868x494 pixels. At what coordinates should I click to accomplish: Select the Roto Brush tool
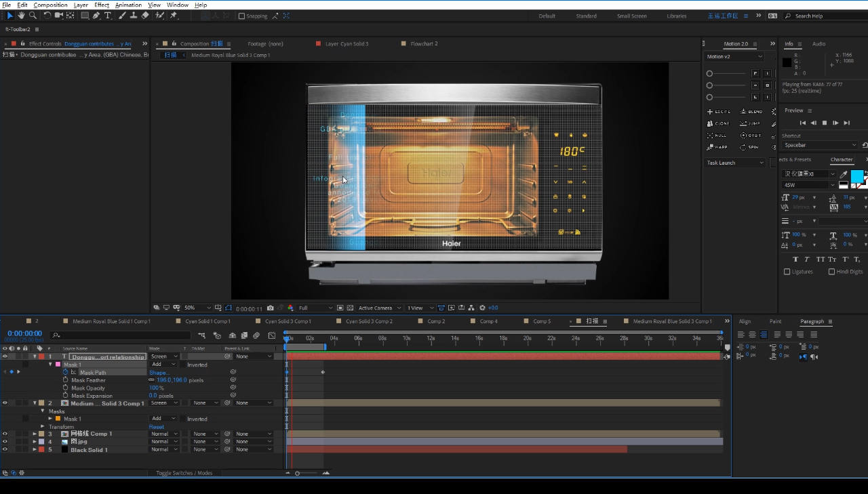point(160,16)
